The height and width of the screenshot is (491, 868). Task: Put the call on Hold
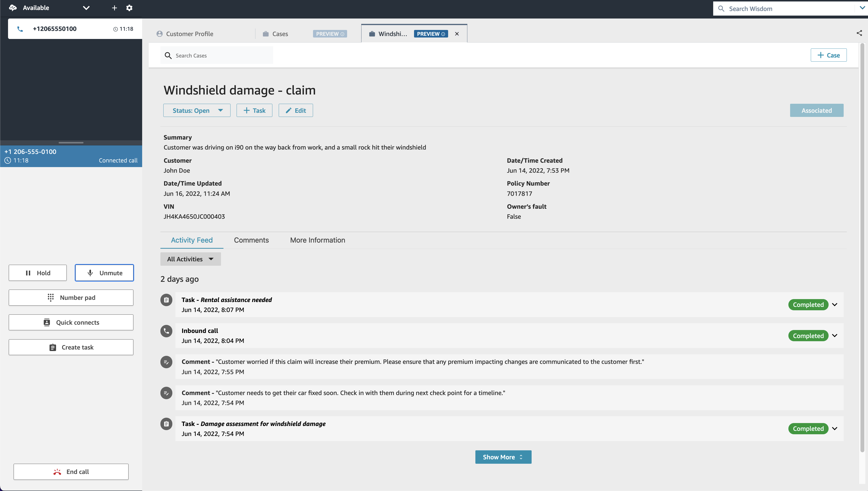[x=37, y=273]
